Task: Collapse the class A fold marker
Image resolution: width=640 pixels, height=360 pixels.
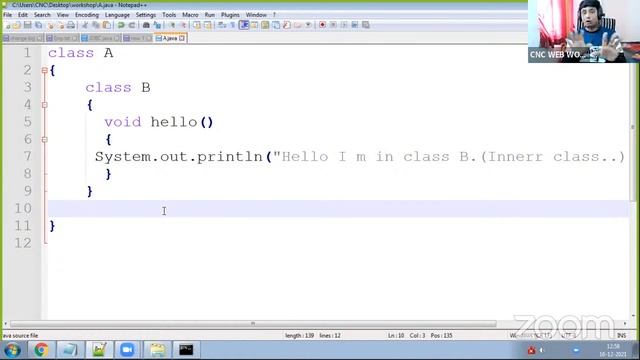Action: [x=45, y=70]
